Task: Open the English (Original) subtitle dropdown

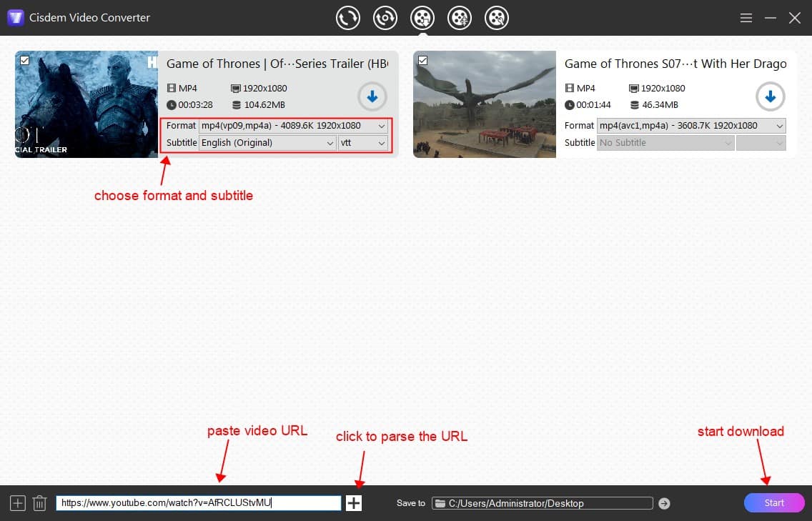Action: click(267, 143)
